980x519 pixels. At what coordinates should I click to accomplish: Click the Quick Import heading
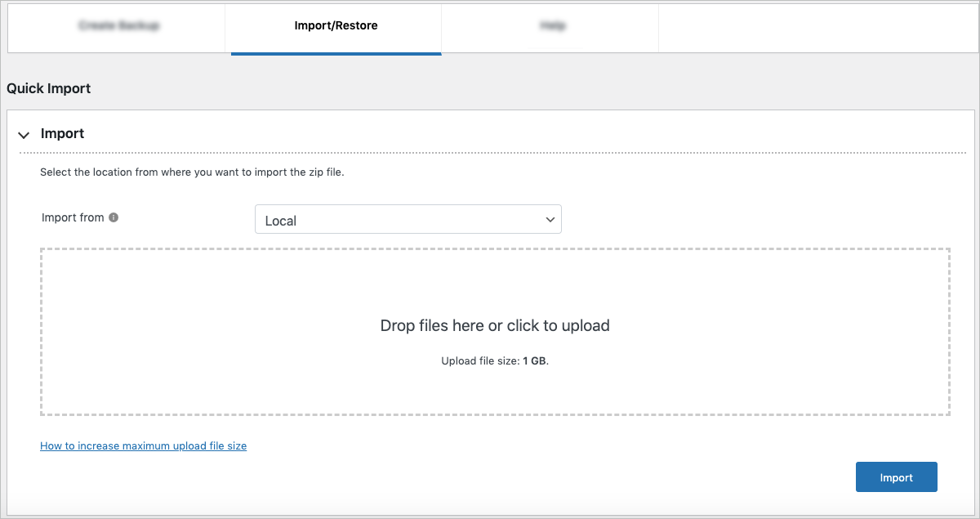click(47, 87)
